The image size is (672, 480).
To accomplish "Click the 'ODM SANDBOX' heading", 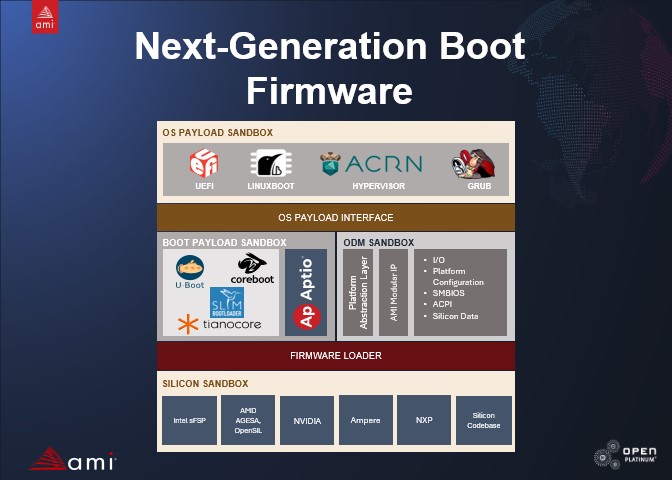I will pos(378,243).
